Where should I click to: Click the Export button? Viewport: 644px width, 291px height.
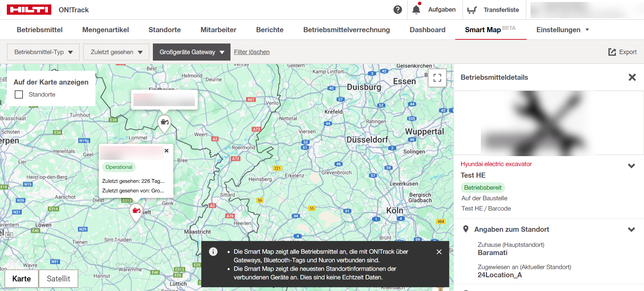coord(622,52)
